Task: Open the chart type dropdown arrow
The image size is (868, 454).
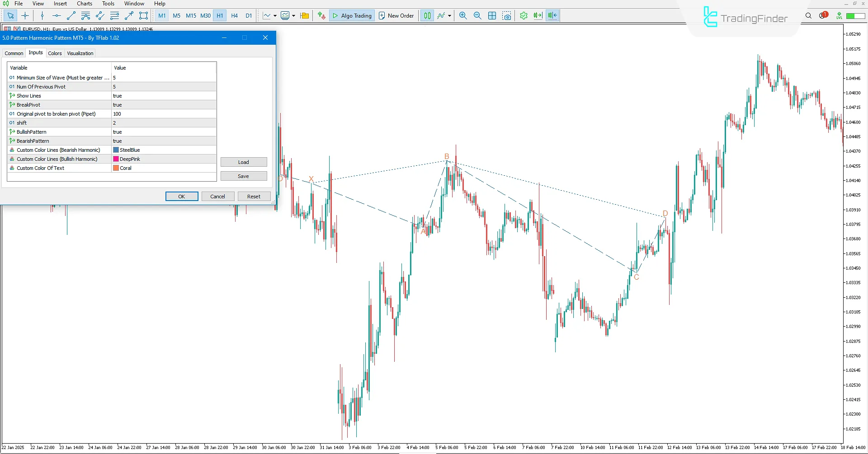Action: click(449, 15)
